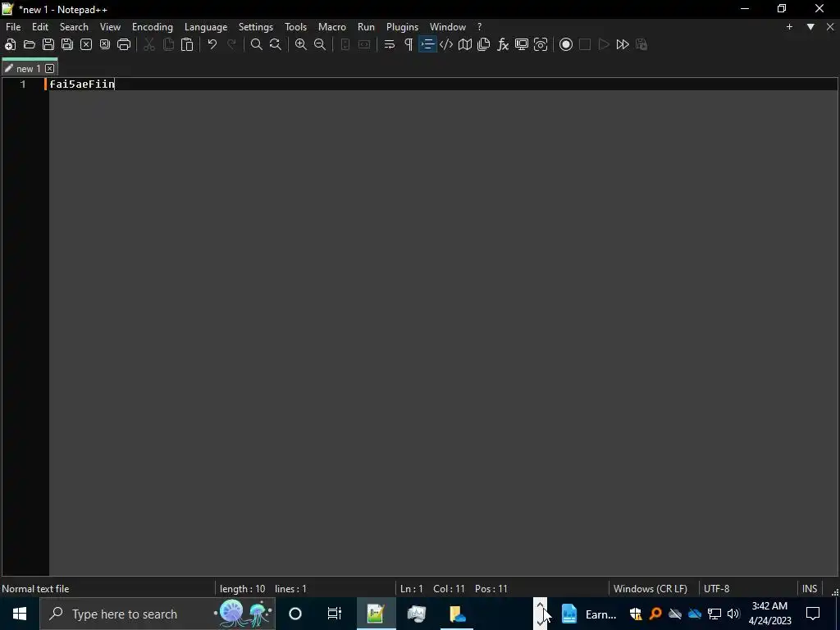Start macro recording with the record button
Image resolution: width=840 pixels, height=630 pixels.
pyautogui.click(x=566, y=44)
